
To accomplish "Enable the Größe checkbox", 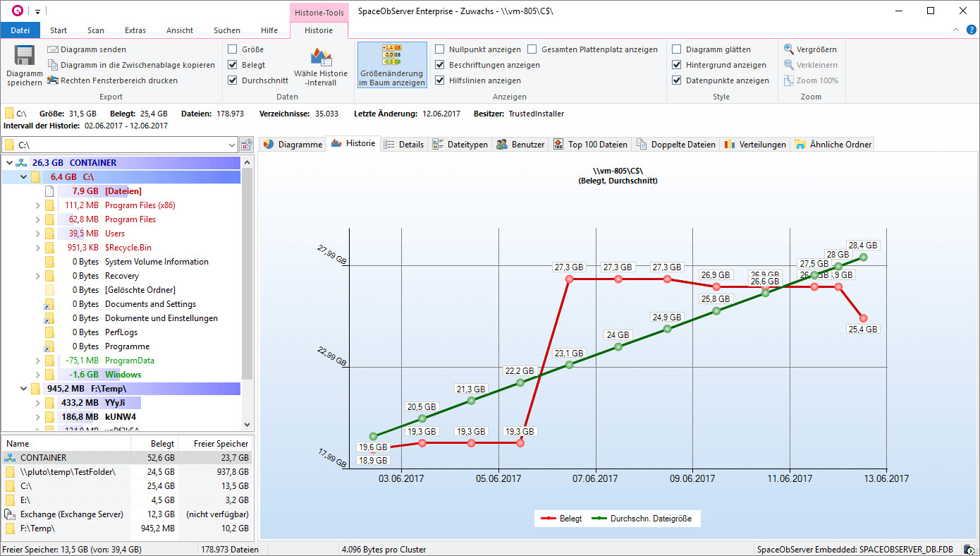I will [x=232, y=49].
